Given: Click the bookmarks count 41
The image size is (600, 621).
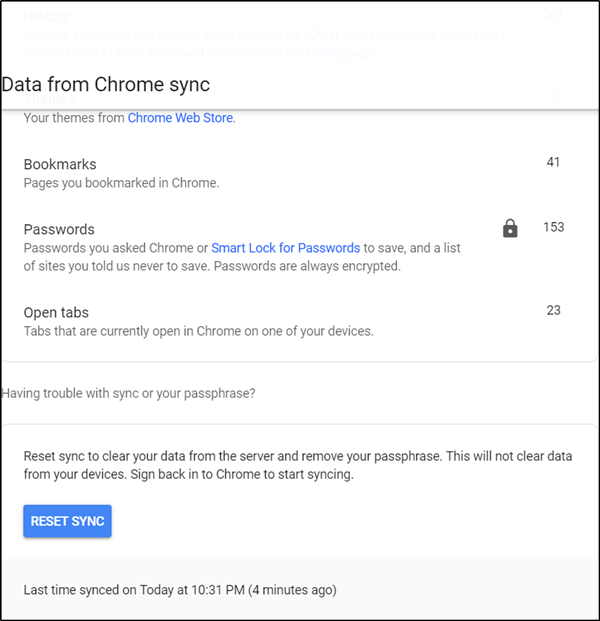Looking at the screenshot, I should tap(553, 162).
